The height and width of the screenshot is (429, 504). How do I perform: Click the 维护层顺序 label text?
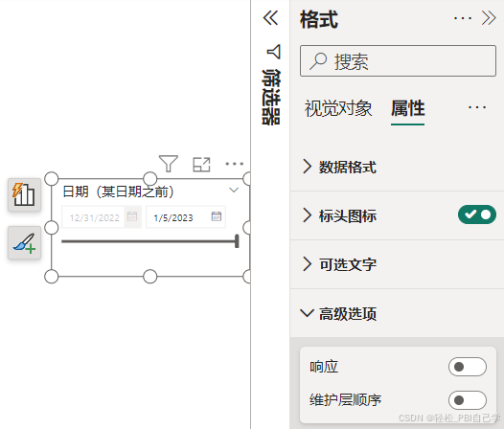(x=345, y=400)
